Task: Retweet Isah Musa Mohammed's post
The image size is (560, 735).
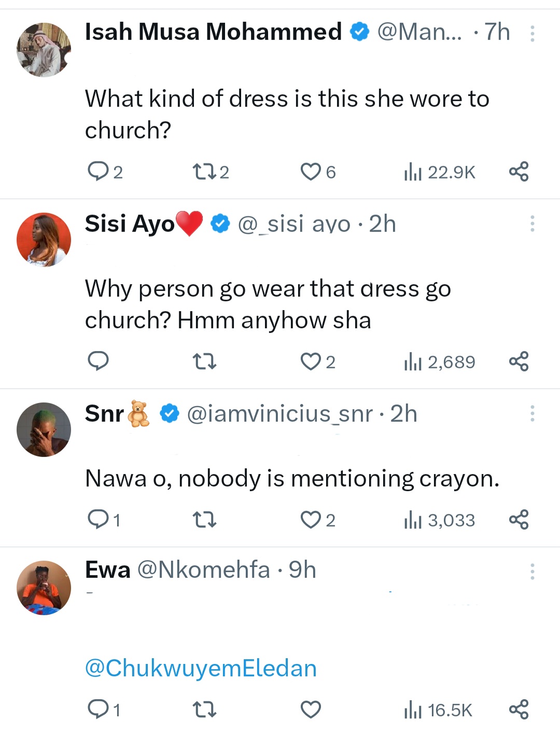Action: pyautogui.click(x=204, y=171)
